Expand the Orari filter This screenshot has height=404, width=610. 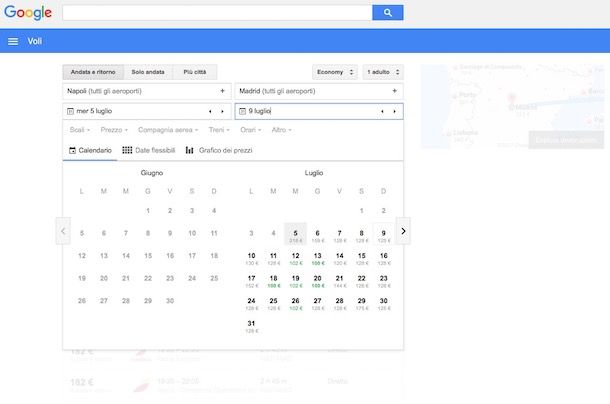251,130
